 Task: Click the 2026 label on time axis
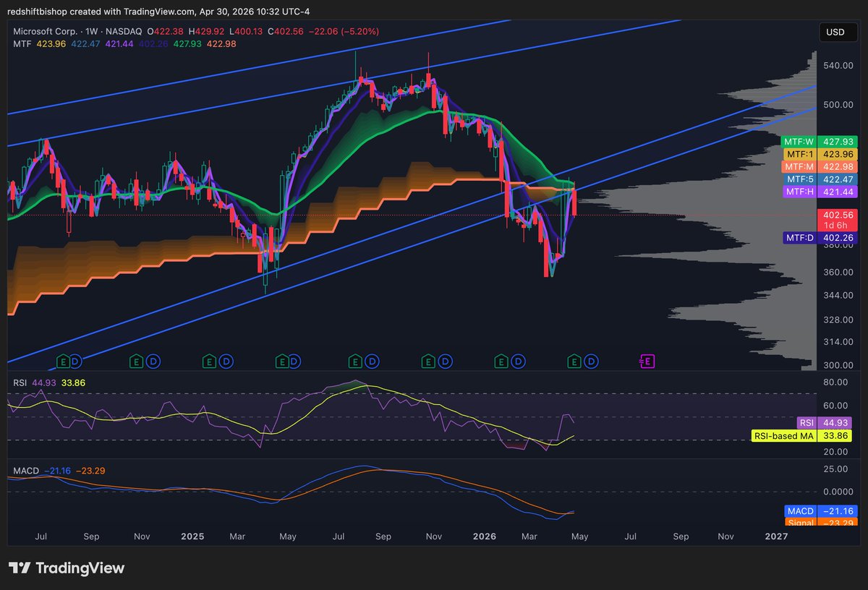pyautogui.click(x=484, y=536)
